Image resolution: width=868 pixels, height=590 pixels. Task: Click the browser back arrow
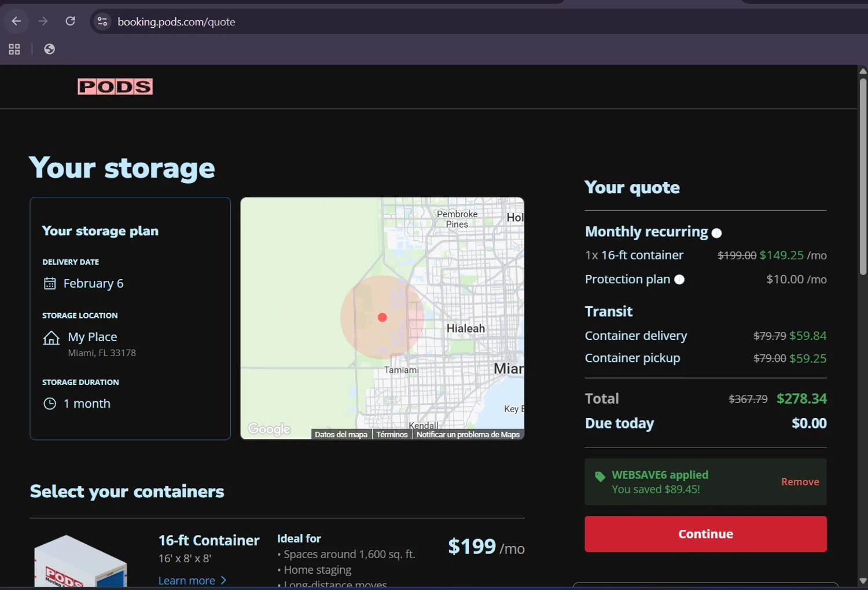click(x=16, y=21)
